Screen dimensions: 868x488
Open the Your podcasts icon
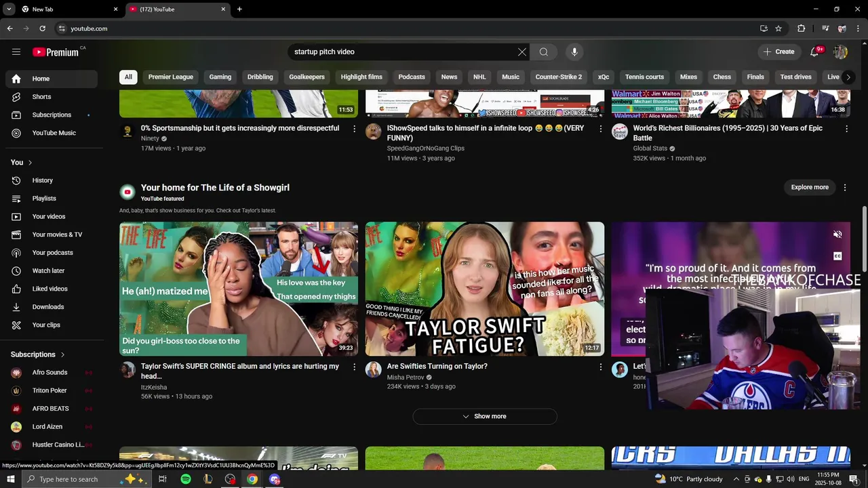pyautogui.click(x=16, y=253)
